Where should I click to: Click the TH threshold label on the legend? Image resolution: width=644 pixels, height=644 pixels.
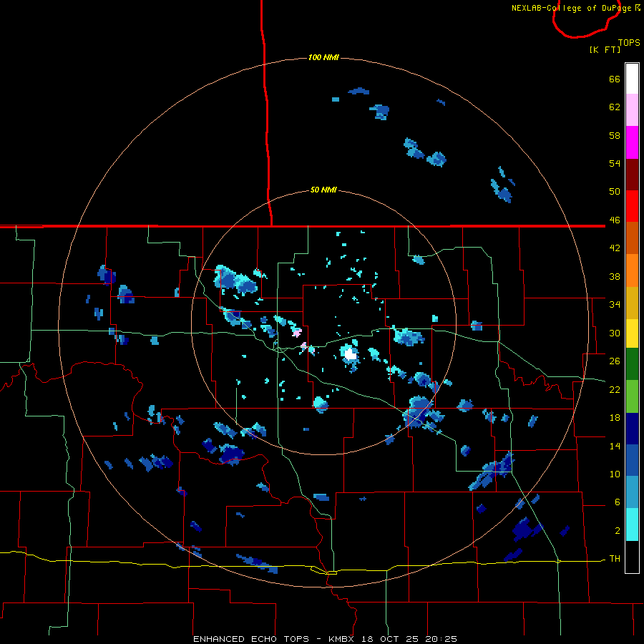[615, 559]
